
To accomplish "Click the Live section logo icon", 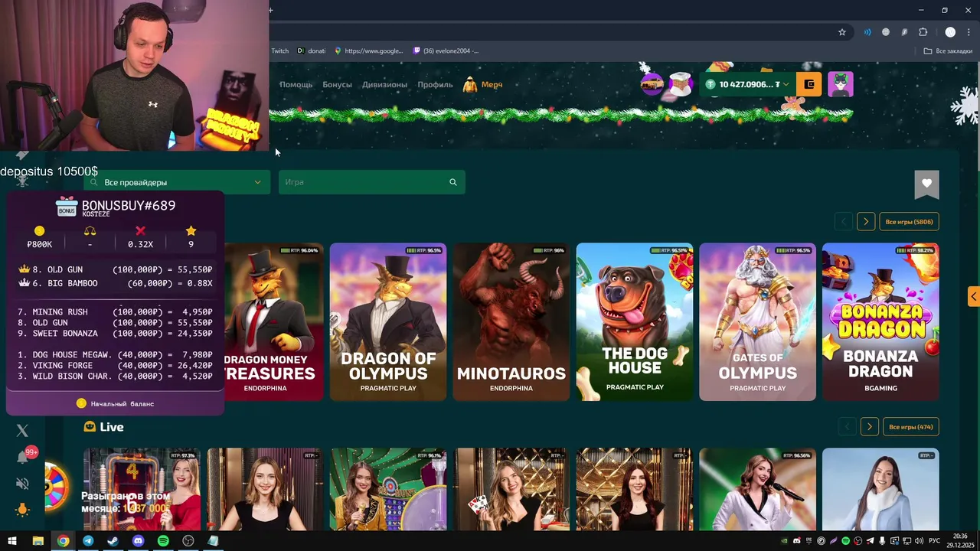I will tap(90, 427).
